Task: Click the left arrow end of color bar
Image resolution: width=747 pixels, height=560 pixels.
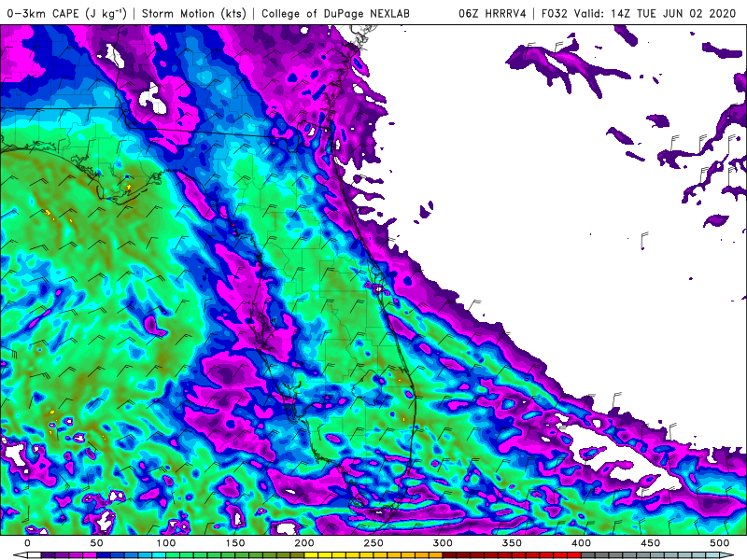Action: 20,555
